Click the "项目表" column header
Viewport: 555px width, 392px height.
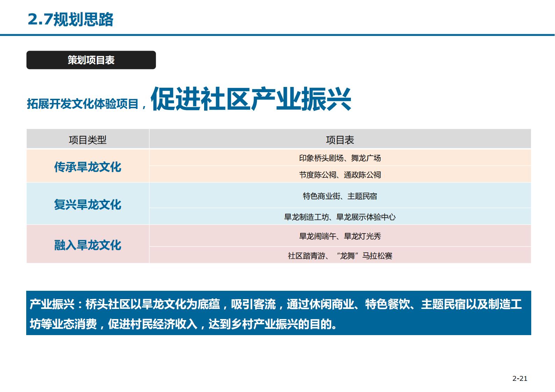point(340,140)
